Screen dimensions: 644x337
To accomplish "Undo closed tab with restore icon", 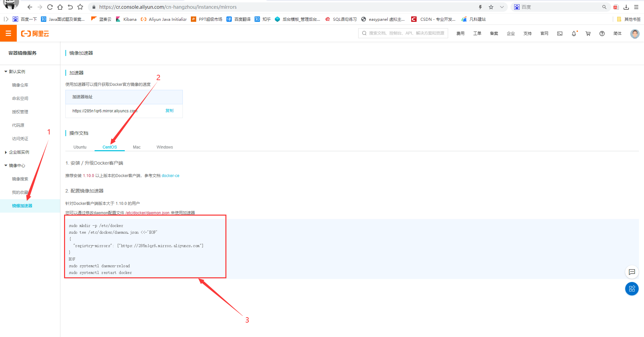I will click(x=70, y=7).
